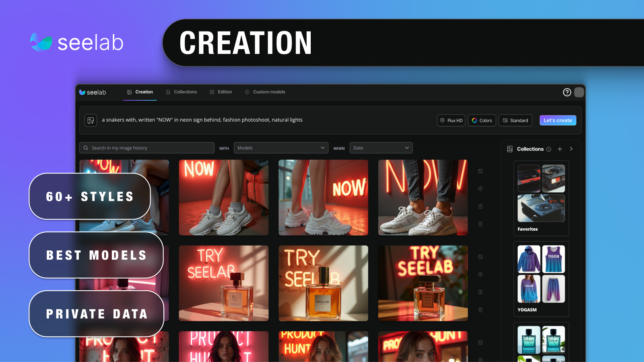Screen dimensions: 644x362
Task: Click date icon beside TRY SEELAB row
Action: 480,257
